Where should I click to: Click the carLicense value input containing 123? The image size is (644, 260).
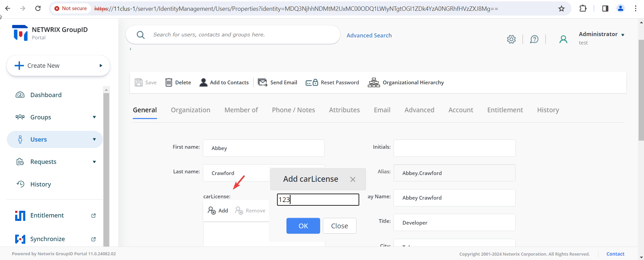[318, 200]
